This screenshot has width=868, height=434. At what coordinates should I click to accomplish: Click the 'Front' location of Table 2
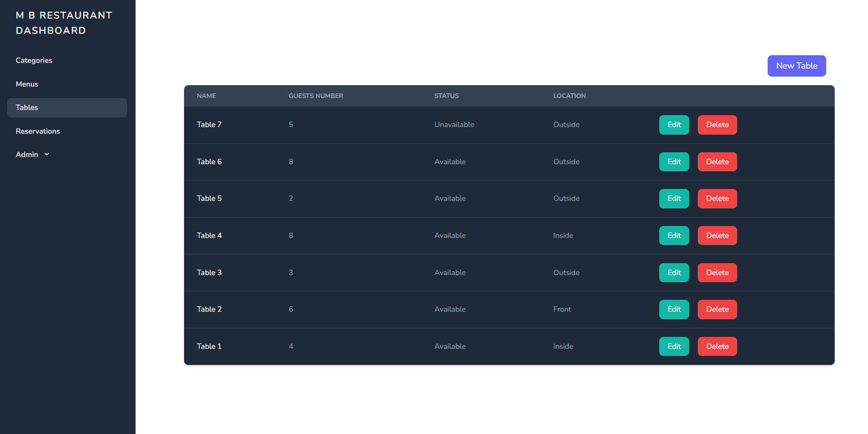tap(562, 309)
